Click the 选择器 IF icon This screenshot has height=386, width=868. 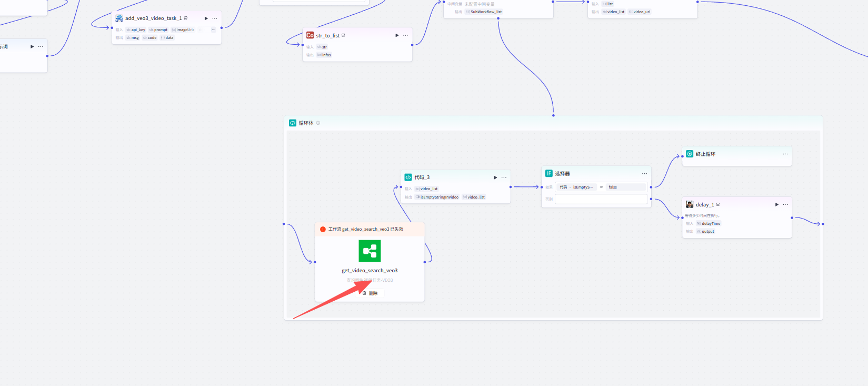548,173
